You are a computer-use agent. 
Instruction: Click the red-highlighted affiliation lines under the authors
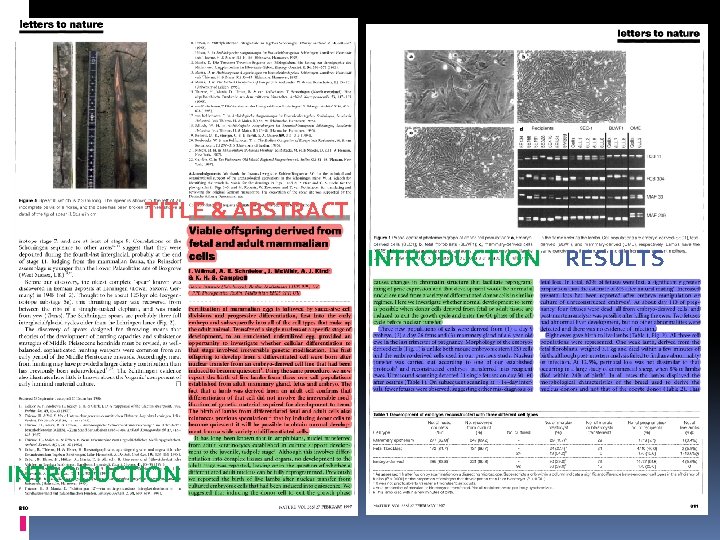(x=253, y=289)
